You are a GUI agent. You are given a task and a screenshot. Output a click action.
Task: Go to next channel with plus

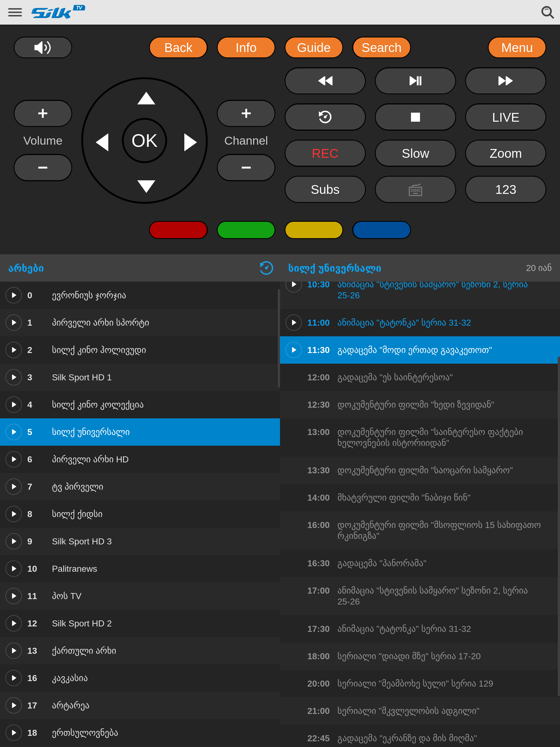(x=246, y=113)
